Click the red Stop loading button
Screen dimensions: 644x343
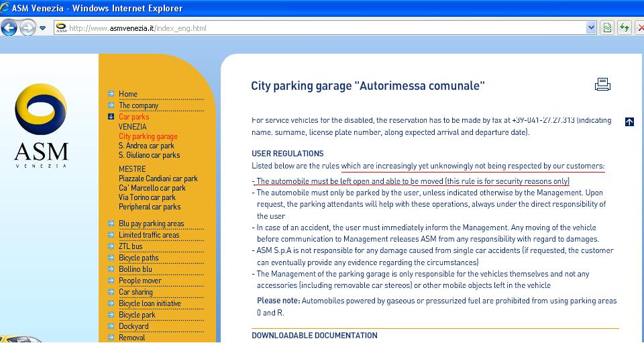[x=640, y=28]
